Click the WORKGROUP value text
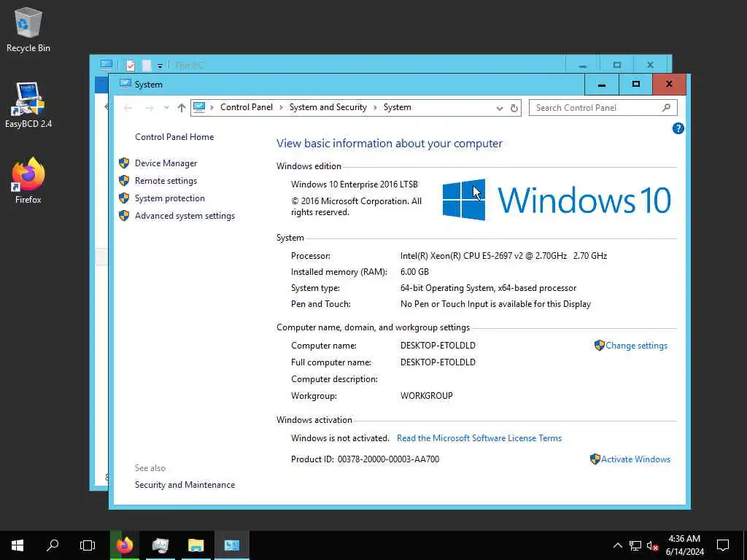The image size is (747, 560). pyautogui.click(x=426, y=396)
